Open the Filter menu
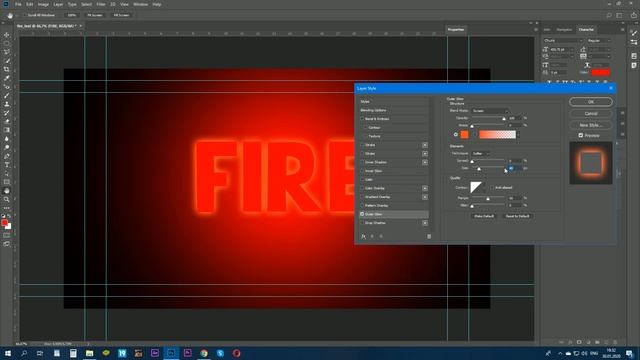The image size is (640, 360). click(101, 4)
